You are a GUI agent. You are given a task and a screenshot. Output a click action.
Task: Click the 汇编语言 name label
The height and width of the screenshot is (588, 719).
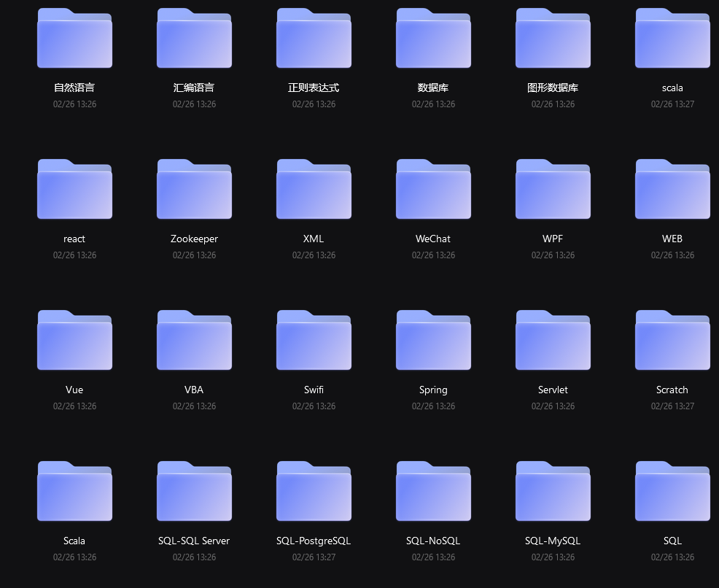coord(194,88)
